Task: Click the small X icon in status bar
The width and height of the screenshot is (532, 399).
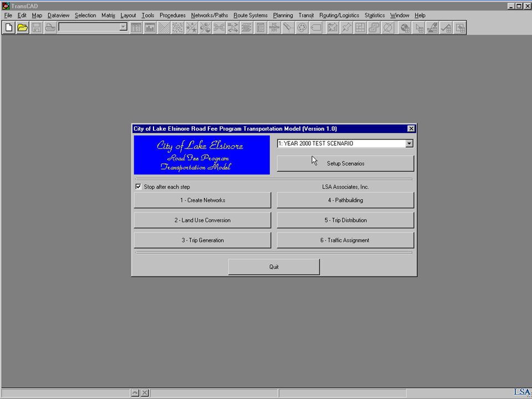Action: pos(145,393)
